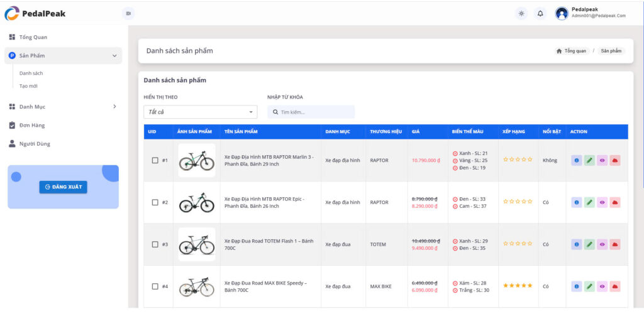Toggle visibility eye for product #4
This screenshot has width=644, height=314.
(x=602, y=286)
